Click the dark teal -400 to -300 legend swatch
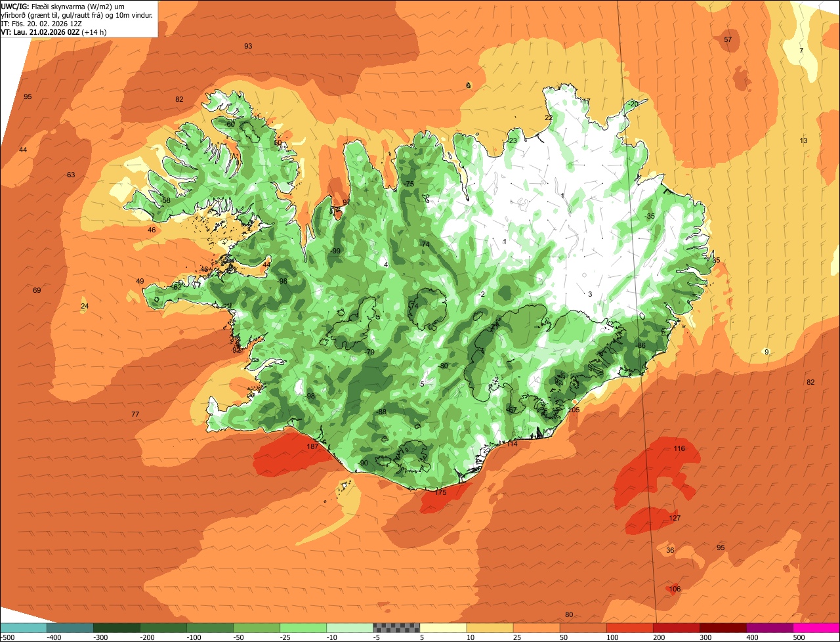This screenshot has width=840, height=642. click(x=70, y=628)
